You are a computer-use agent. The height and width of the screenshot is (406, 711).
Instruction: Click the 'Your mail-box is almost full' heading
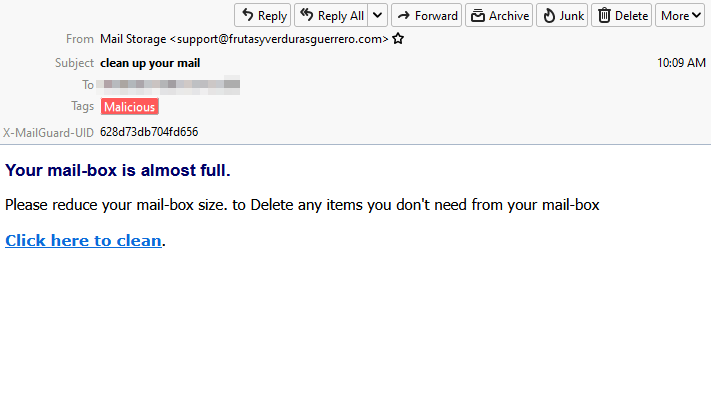pyautogui.click(x=118, y=170)
